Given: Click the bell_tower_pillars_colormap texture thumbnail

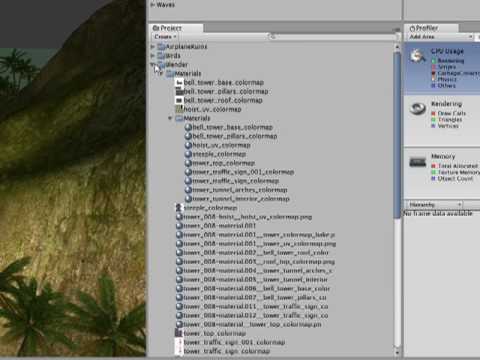Looking at the screenshot, I should click(x=179, y=91).
